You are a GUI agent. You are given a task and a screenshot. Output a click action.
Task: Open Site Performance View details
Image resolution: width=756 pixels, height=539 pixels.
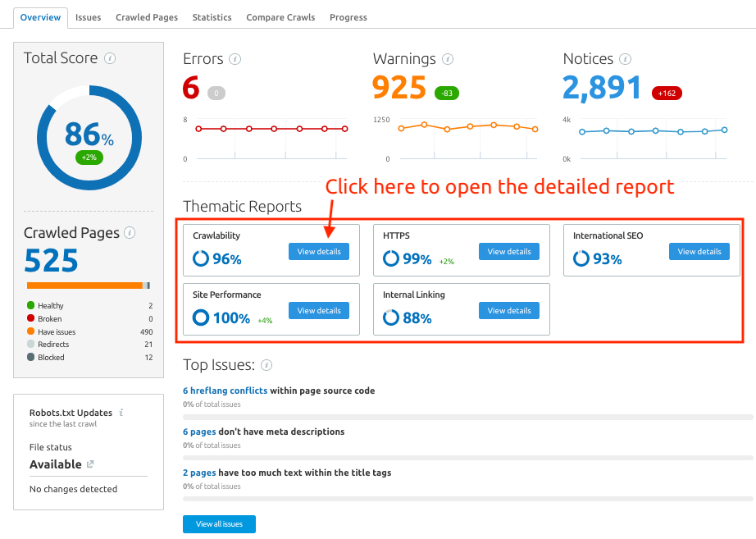pyautogui.click(x=319, y=311)
